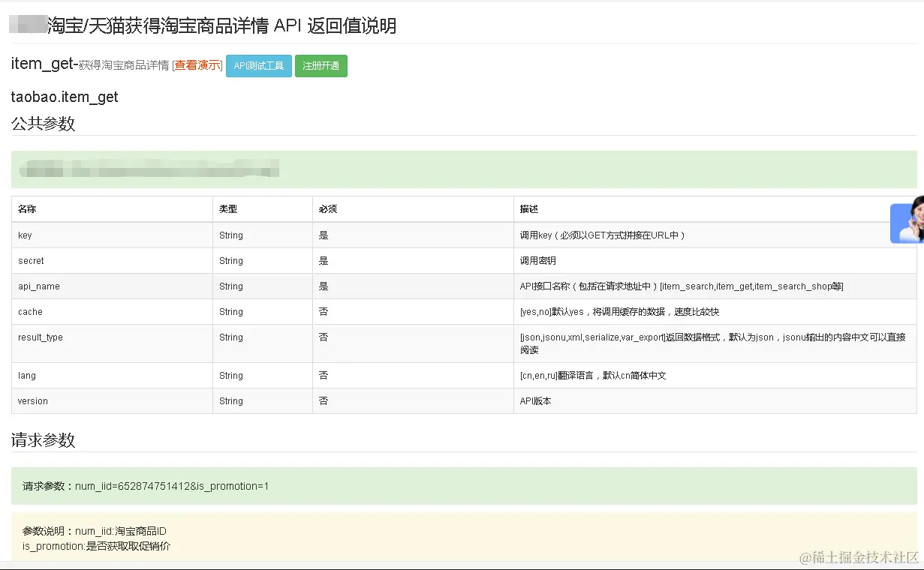This screenshot has width=924, height=570.
Task: Click the lang description [cn,en,ru]翻译语言 text
Action: coord(593,376)
